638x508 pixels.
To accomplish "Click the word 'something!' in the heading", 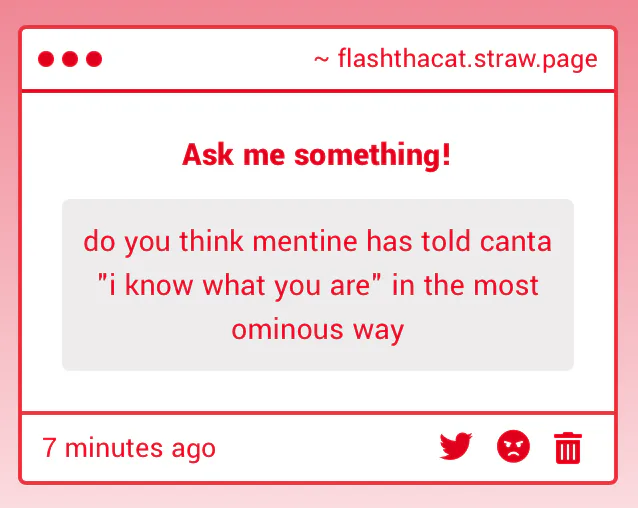I will (x=373, y=155).
